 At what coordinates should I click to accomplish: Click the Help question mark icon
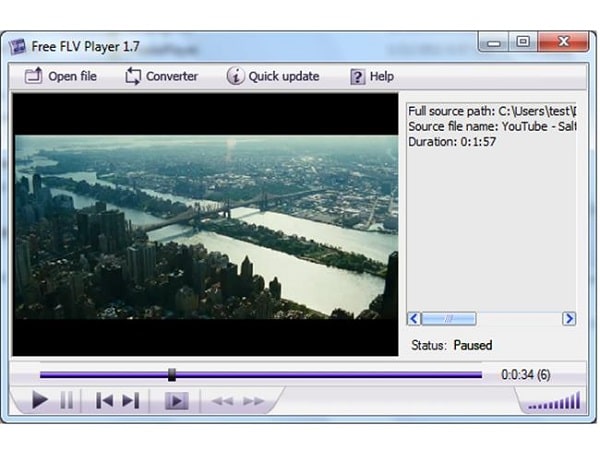click(x=357, y=77)
